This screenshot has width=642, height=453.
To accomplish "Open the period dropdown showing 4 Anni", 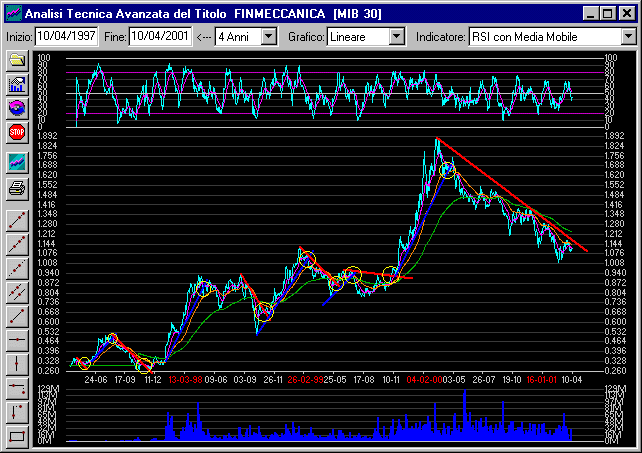I will pyautogui.click(x=269, y=36).
